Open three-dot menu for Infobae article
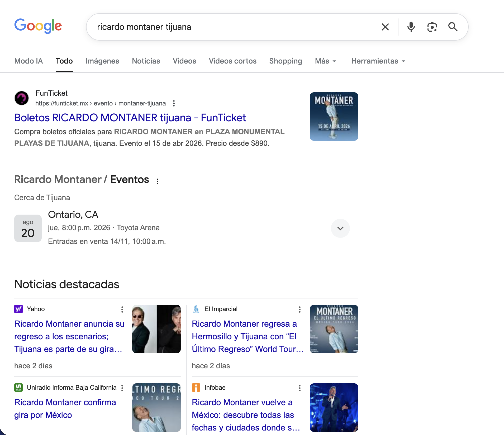Viewport: 504px width, 435px height. [x=300, y=388]
